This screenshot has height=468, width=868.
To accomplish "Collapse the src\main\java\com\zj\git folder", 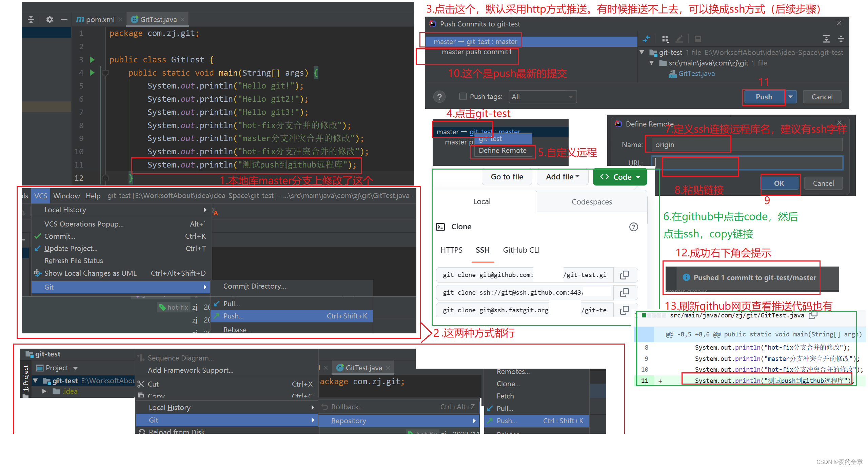I will pyautogui.click(x=652, y=63).
